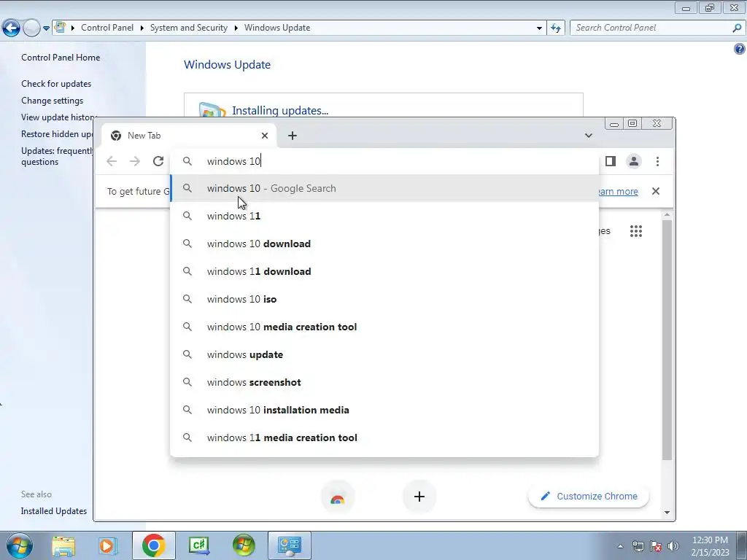Pick the 'windows 10 iso' suggestion
Screen dimensions: 747x560
pyautogui.click(x=384, y=299)
